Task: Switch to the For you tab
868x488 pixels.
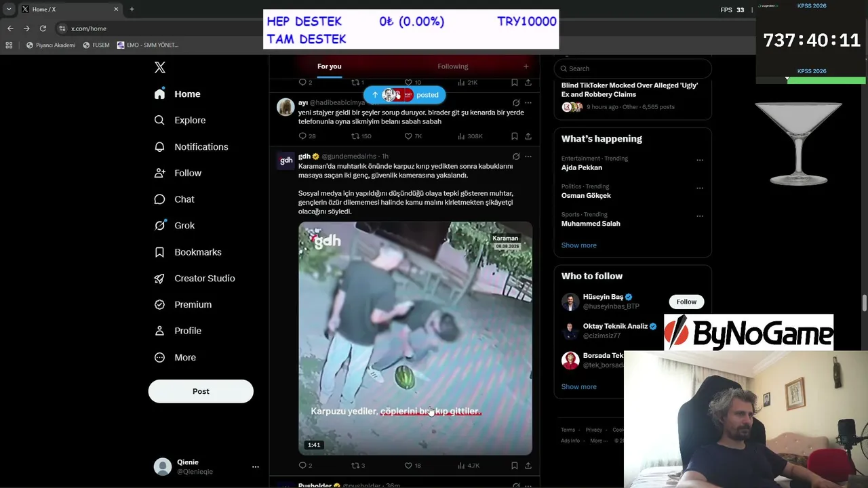Action: coord(330,66)
